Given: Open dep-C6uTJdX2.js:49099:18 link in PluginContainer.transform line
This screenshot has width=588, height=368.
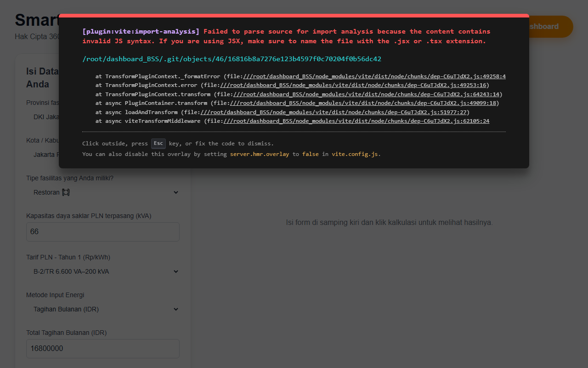Looking at the screenshot, I should 363,103.
